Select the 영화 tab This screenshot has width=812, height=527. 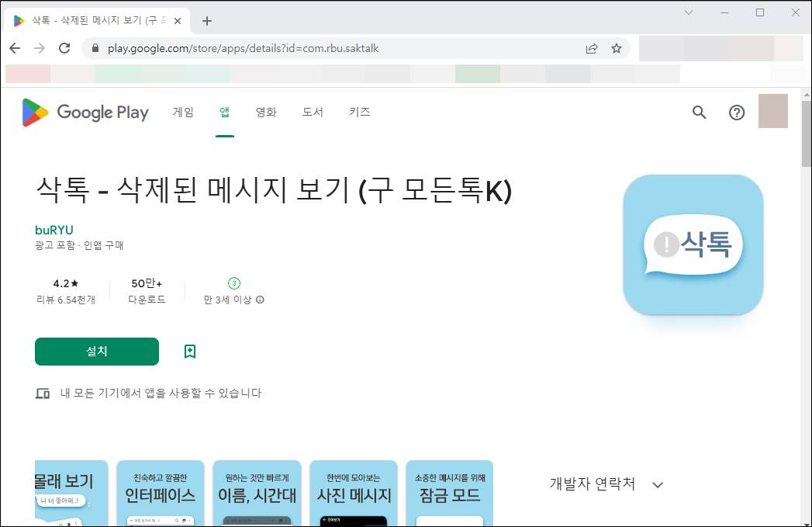[x=266, y=112]
